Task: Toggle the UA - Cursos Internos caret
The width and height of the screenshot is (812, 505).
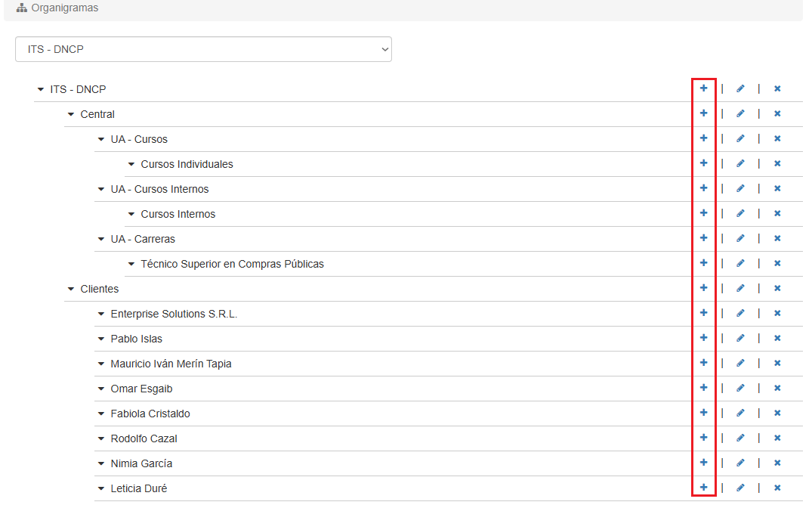Action: pyautogui.click(x=101, y=189)
